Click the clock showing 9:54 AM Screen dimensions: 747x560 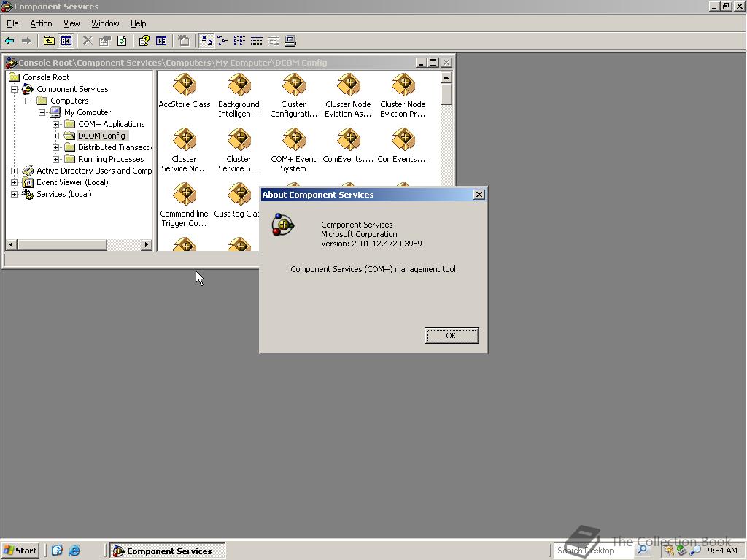[722, 551]
